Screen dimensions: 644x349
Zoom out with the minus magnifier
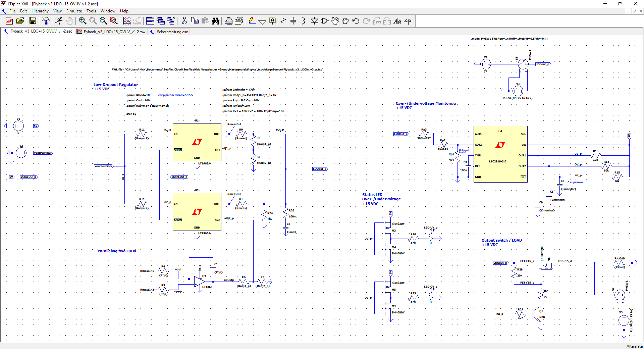tap(103, 21)
